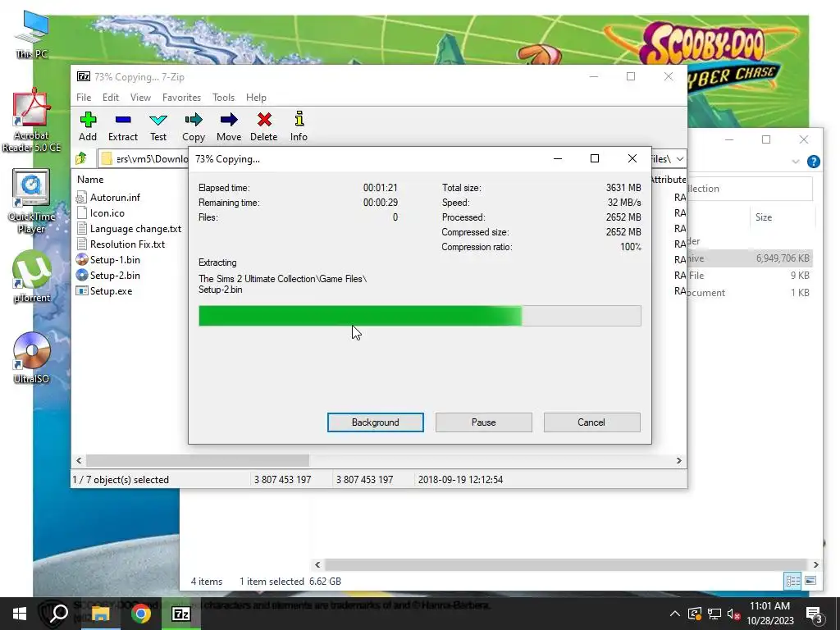Open the File menu in 7-Zip
The image size is (840, 630).
click(84, 98)
